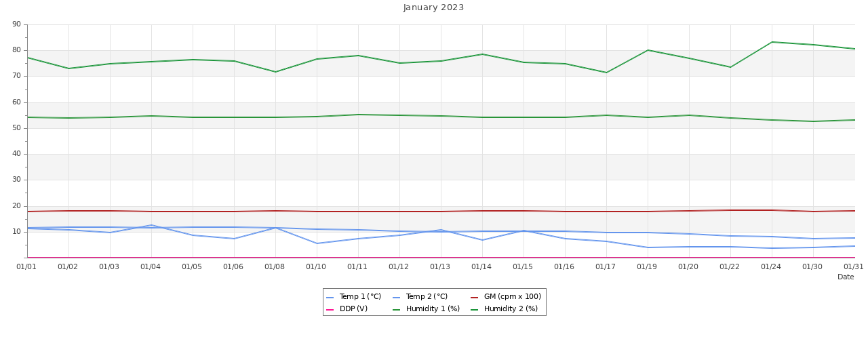868x339 pixels.
Task: Toggle the Temp 1 (°C) legend entry
Action: point(360,297)
